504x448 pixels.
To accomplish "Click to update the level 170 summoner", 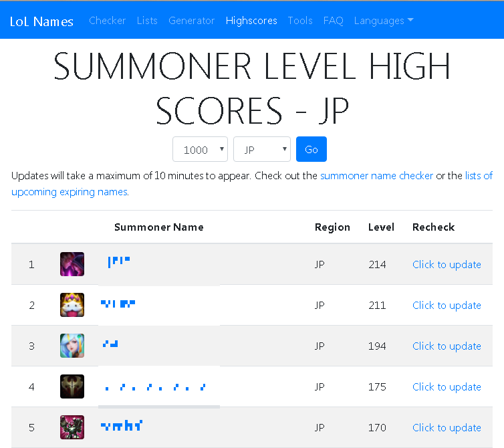I will click(447, 427).
